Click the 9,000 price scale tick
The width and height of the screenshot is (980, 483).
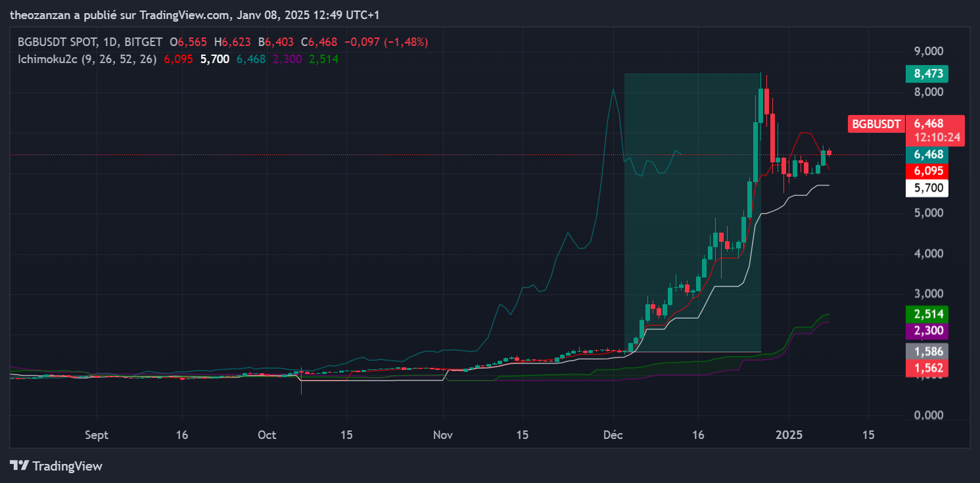(927, 51)
